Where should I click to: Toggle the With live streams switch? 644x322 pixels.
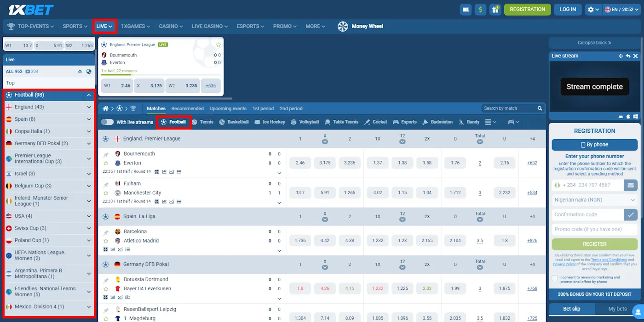pos(107,122)
